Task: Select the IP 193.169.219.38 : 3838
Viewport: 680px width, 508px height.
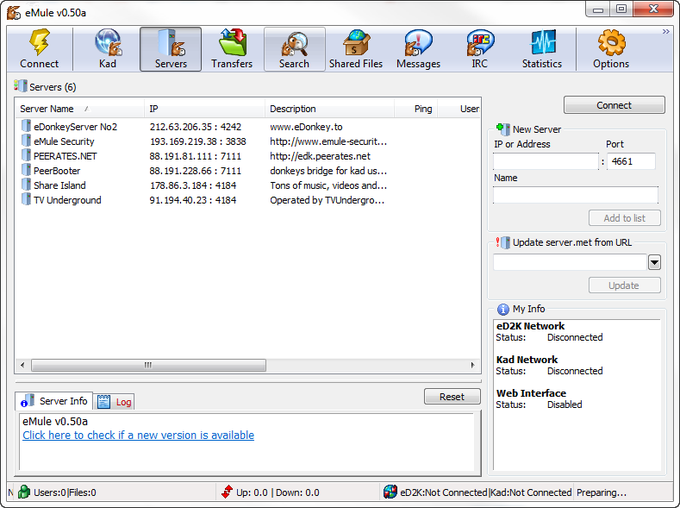Action: (198, 141)
